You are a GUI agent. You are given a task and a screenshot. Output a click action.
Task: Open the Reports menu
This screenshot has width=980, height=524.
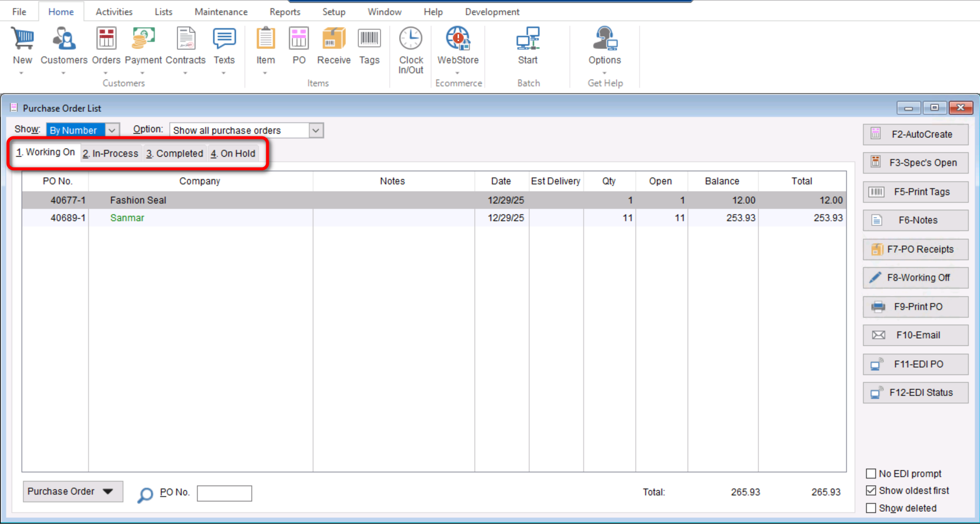(285, 12)
